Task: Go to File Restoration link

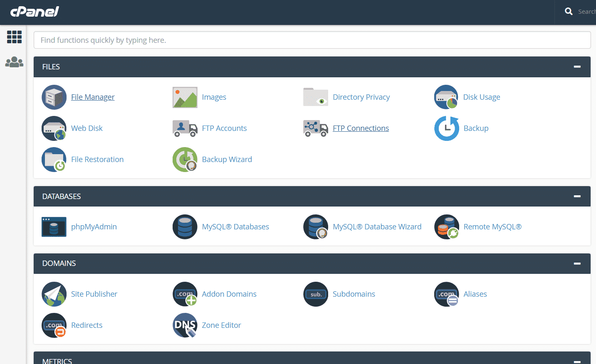Action: click(x=97, y=160)
